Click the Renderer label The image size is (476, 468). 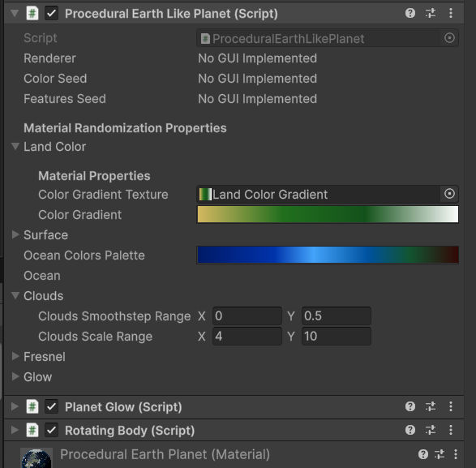pyautogui.click(x=49, y=58)
